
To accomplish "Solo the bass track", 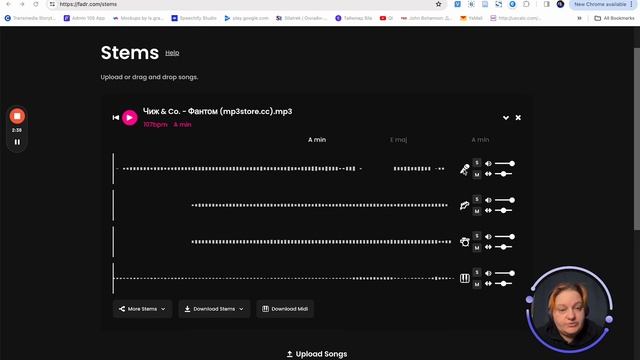I will click(477, 199).
